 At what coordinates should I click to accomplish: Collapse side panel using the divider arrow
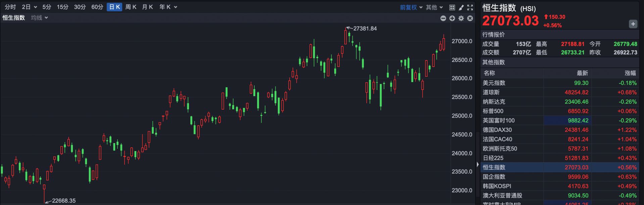(x=478, y=164)
